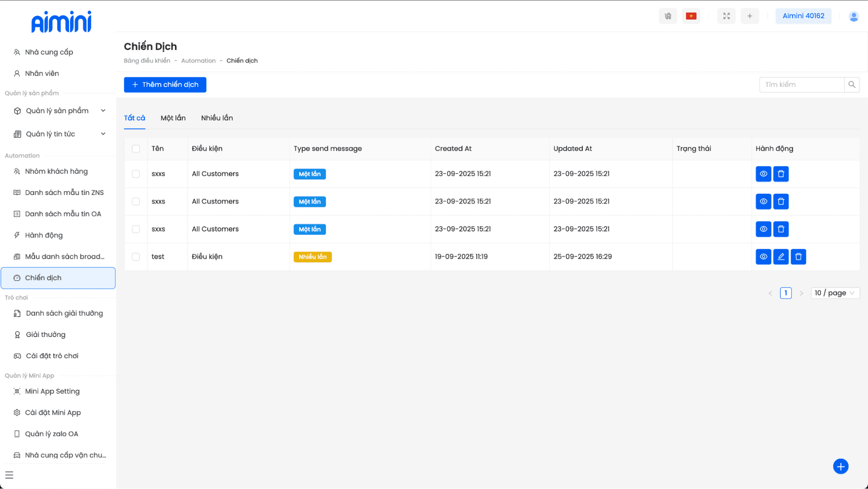
Task: Tick the checkbox for the test row
Action: pyautogui.click(x=136, y=257)
